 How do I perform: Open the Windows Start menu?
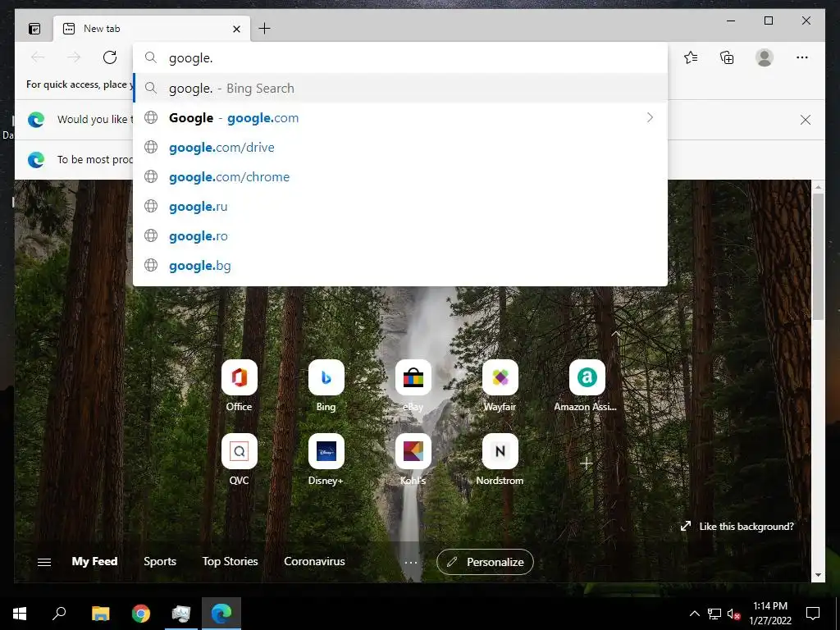pyautogui.click(x=20, y=614)
